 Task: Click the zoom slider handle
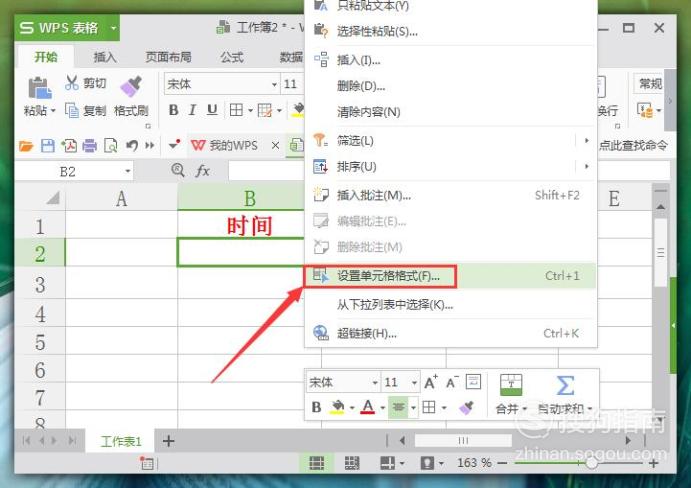click(x=592, y=463)
